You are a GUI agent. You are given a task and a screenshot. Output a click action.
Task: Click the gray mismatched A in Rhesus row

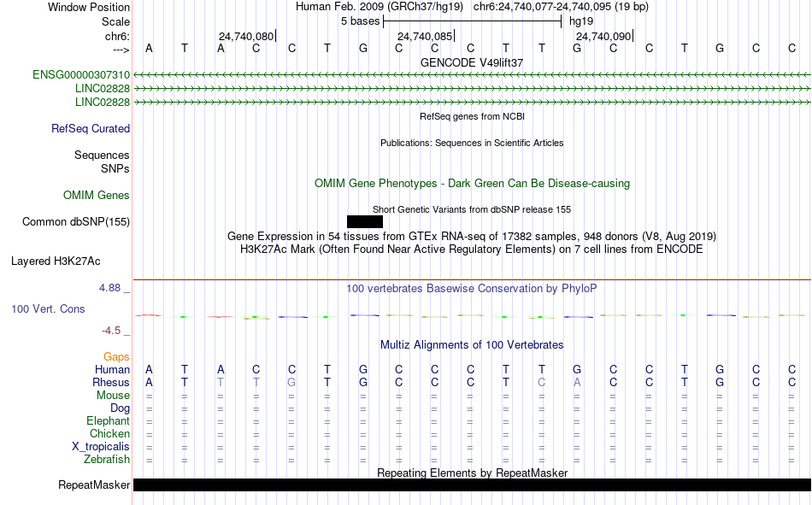(577, 382)
